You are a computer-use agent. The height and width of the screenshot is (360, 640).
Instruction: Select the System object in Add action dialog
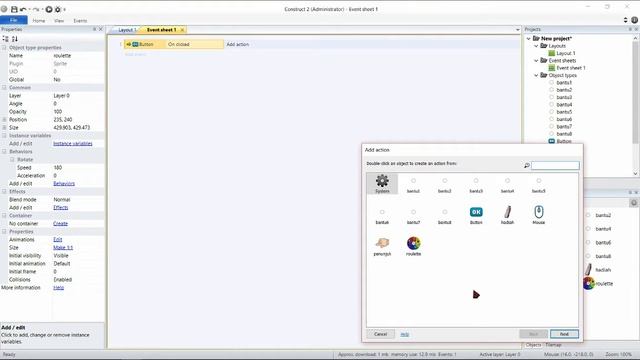tap(382, 184)
